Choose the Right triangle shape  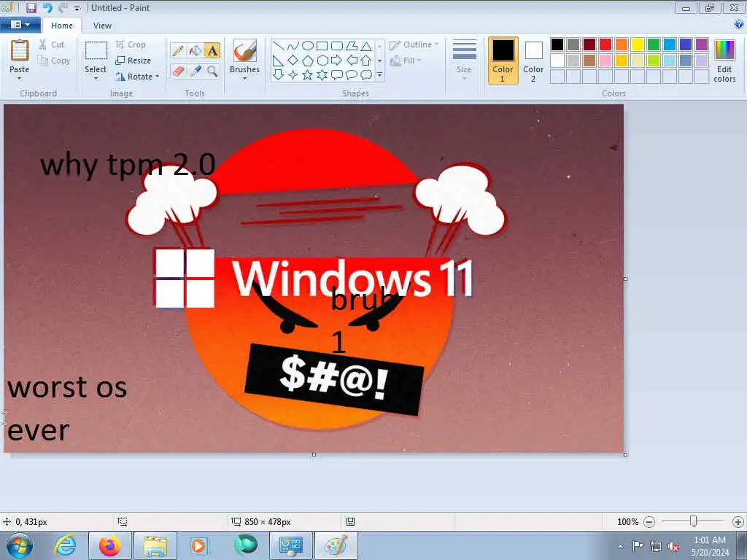(279, 61)
